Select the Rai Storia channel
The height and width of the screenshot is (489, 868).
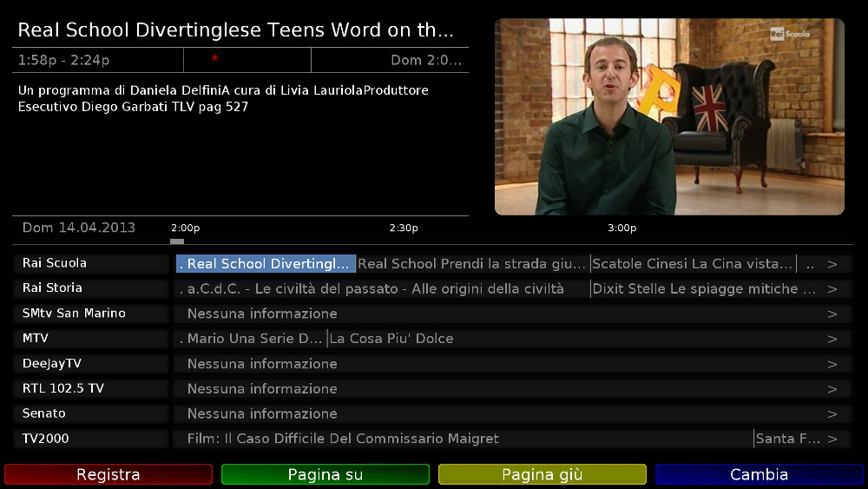(x=91, y=288)
